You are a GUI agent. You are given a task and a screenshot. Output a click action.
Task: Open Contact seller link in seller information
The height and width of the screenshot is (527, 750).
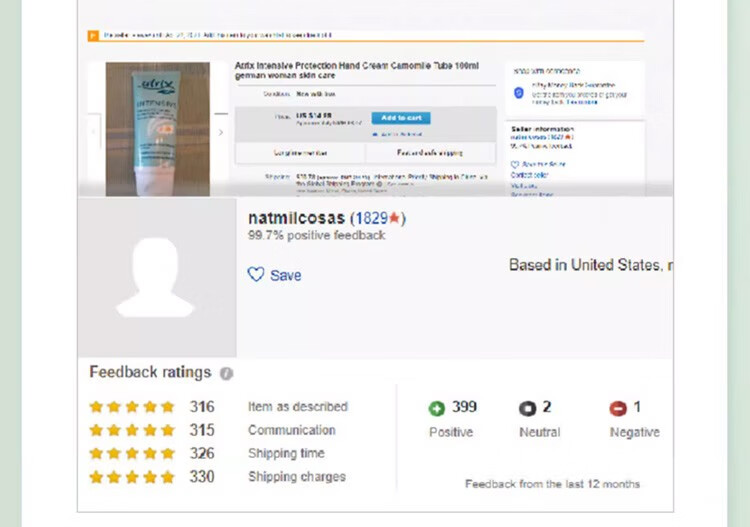529,175
